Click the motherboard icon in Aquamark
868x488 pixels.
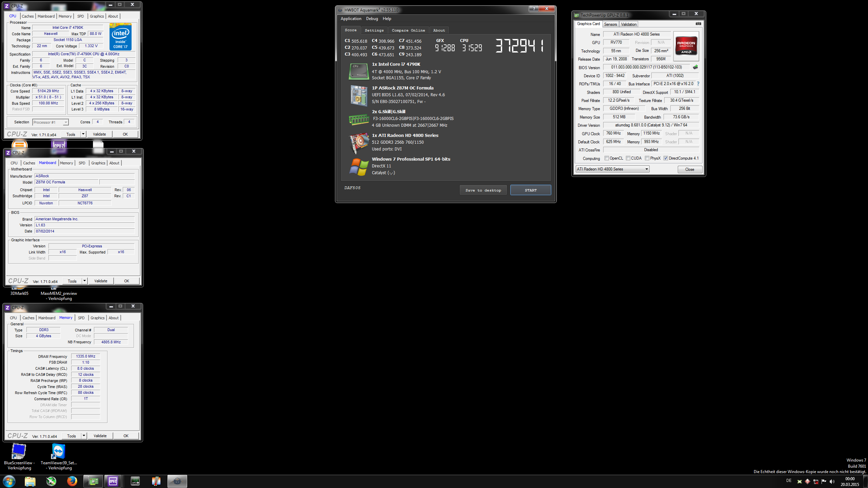359,95
